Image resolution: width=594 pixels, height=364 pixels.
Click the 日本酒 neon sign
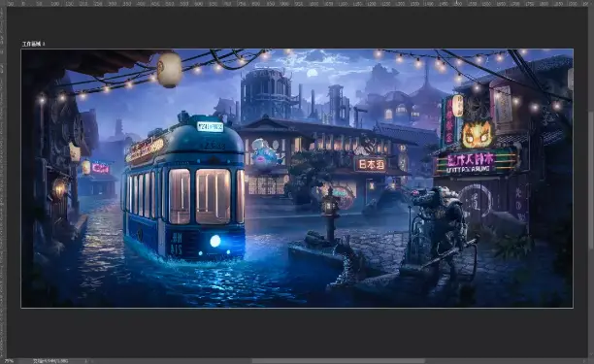(370, 164)
